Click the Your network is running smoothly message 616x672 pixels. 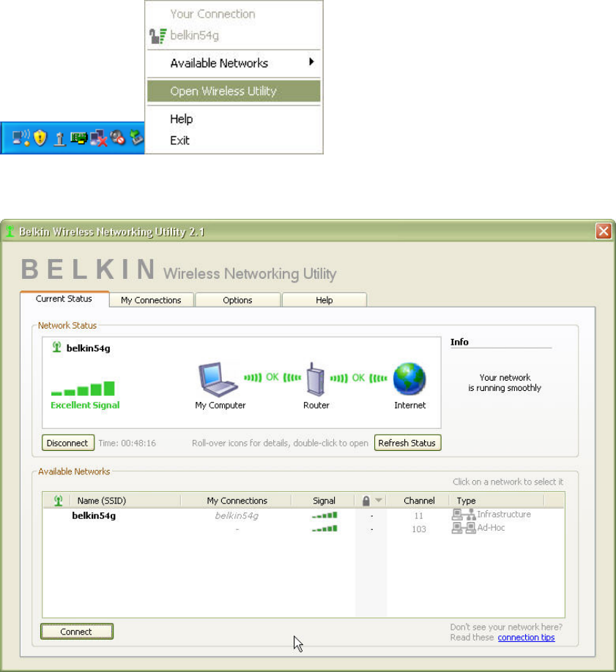[505, 383]
